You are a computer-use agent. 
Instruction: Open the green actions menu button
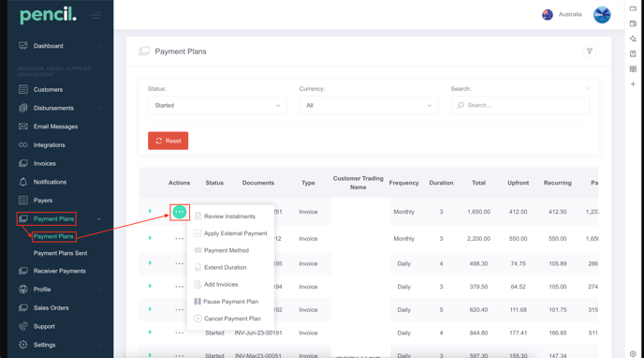180,212
